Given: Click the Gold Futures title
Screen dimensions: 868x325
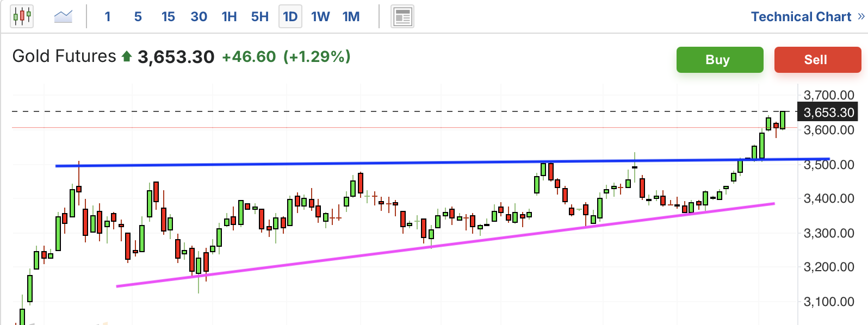Looking at the screenshot, I should tap(64, 56).
